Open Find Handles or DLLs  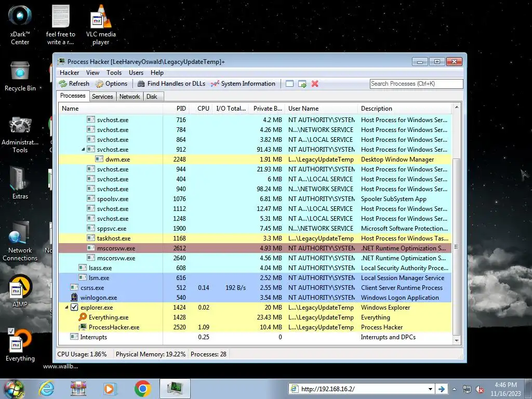[171, 84]
